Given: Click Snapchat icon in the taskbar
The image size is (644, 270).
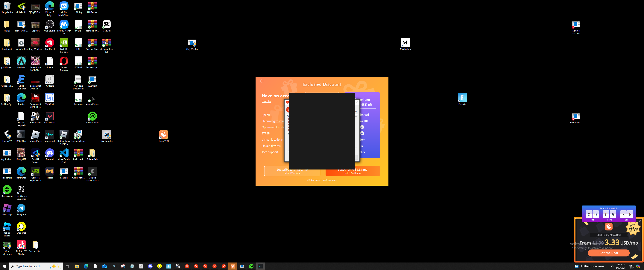Looking at the screenshot, I should (x=160, y=266).
